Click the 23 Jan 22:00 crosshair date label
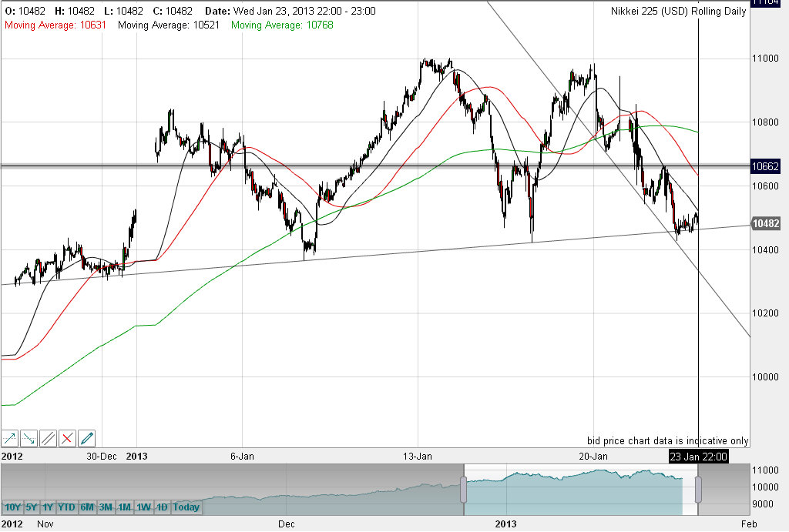 pyautogui.click(x=698, y=457)
